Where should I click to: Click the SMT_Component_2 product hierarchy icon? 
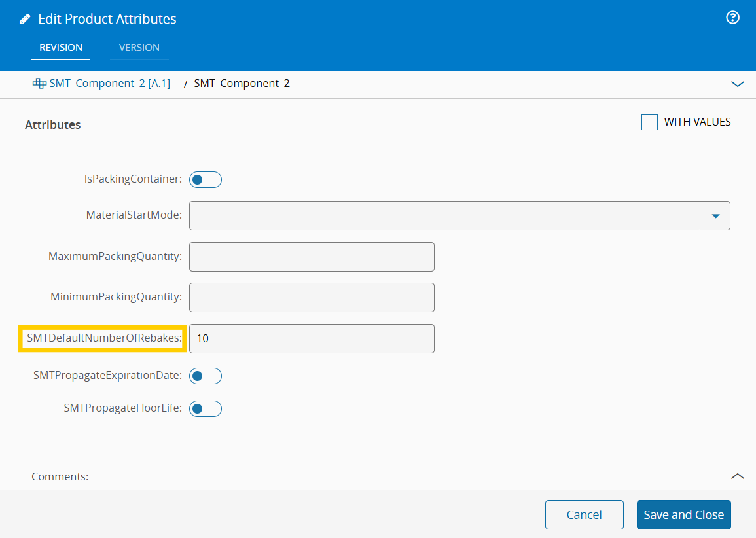tap(39, 84)
